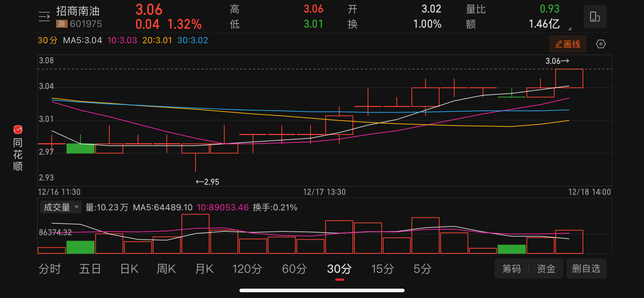The height and width of the screenshot is (298, 644).
Task: Tap the ←2.95 low price marker
Action: [207, 182]
